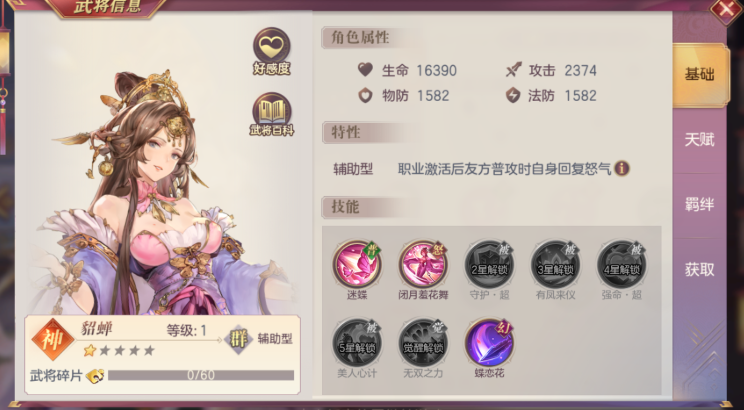Select the 闭月羞花舞 rage skill icon
Screen dimensions: 744x410
tap(423, 264)
